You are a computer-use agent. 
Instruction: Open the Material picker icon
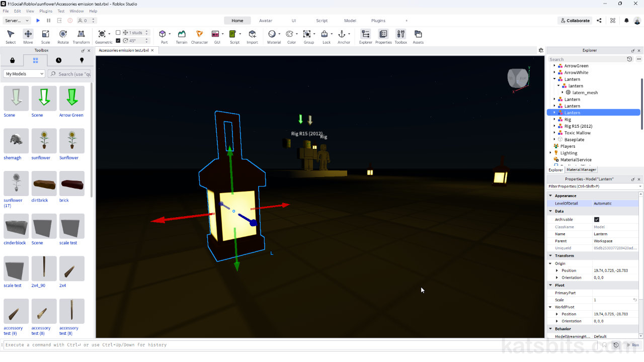272,34
